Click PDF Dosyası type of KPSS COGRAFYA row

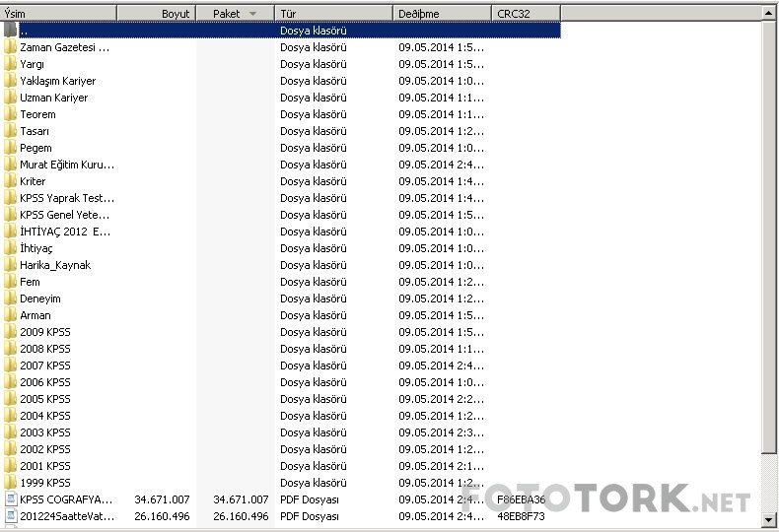coord(310,499)
